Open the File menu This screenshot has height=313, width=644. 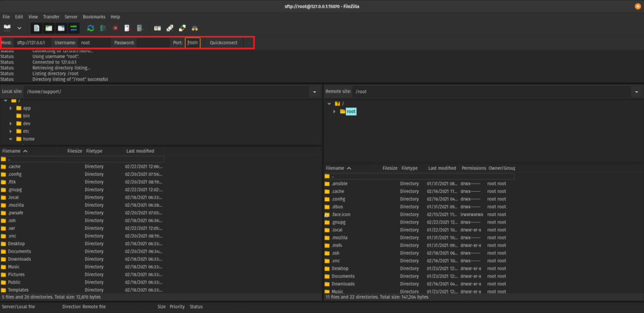click(6, 17)
